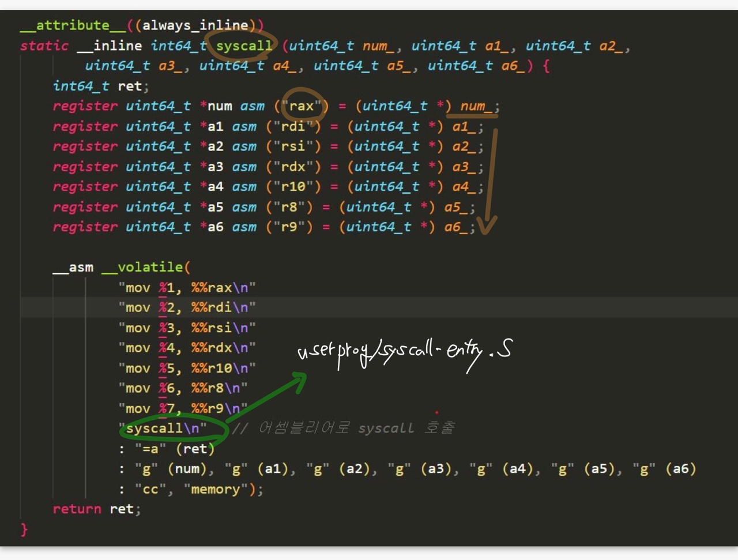Viewport: 738px width, 560px height.
Task: Click the return ret statement
Action: click(96, 509)
